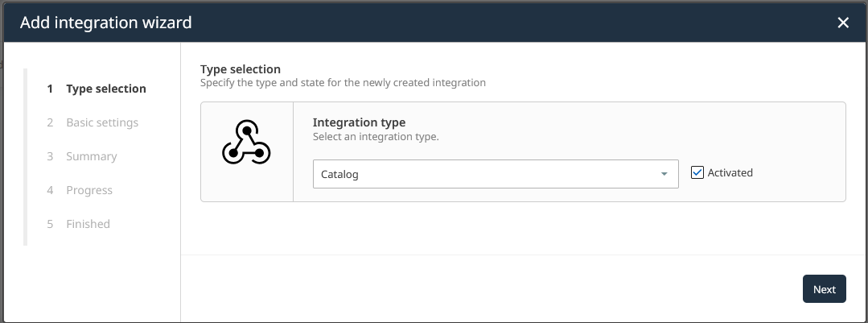Open the Finished step in sidebar
The image size is (868, 323).
88,224
